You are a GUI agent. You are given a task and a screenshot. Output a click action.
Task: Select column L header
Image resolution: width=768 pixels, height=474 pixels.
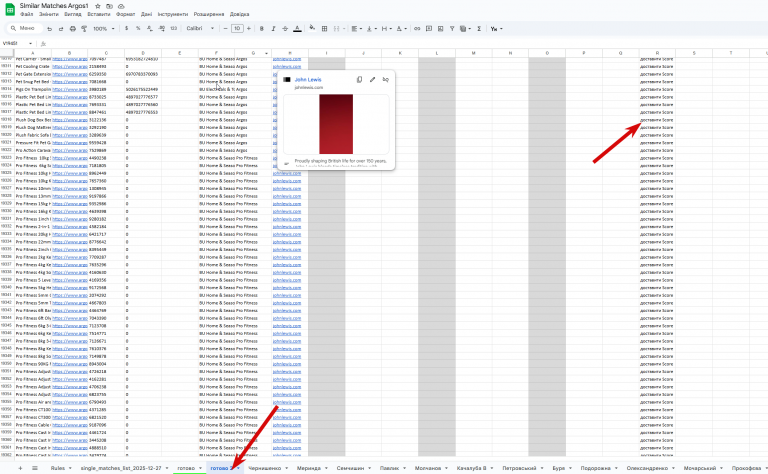[437, 53]
